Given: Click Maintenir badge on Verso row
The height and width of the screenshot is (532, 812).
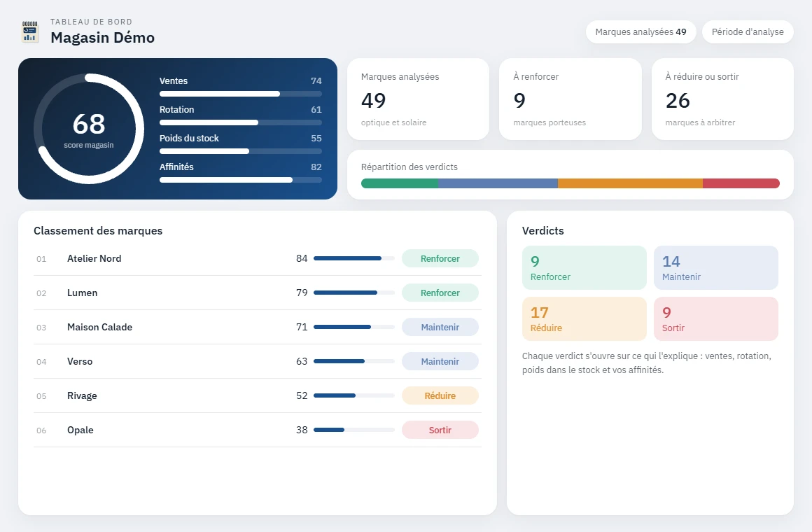Looking at the screenshot, I should (x=440, y=361).
